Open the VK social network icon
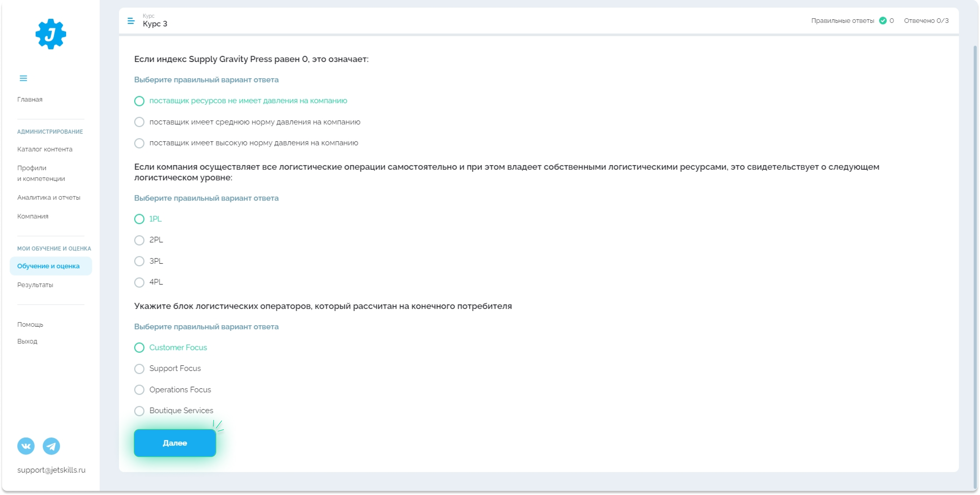Viewport: 980px width, 495px height. [26, 446]
